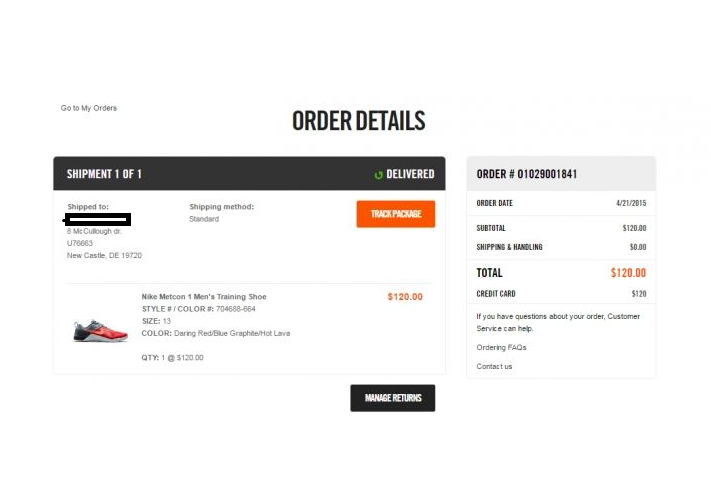The width and height of the screenshot is (711, 497).
Task: Click the orange item price beside the shoe
Action: point(405,297)
